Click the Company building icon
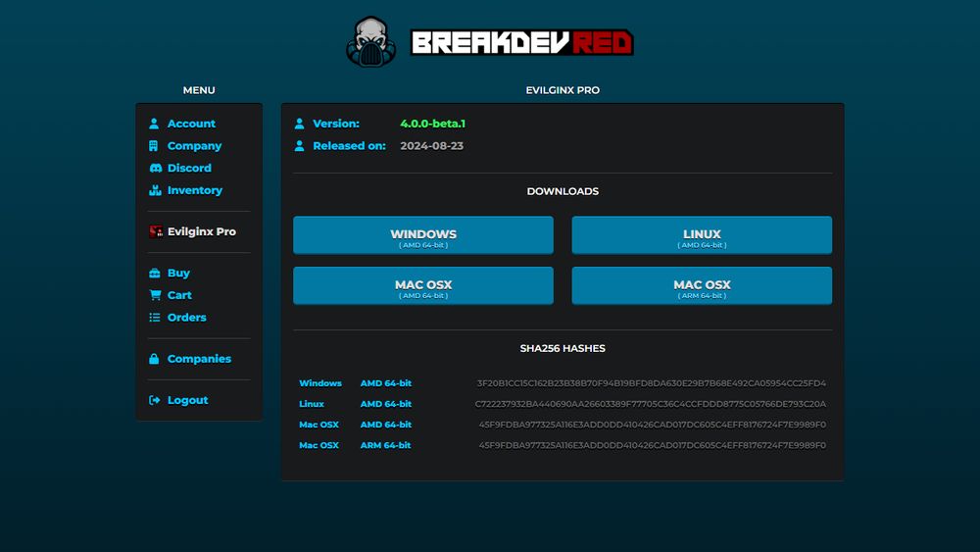Viewport: 980px width, 552px height. pyautogui.click(x=154, y=146)
